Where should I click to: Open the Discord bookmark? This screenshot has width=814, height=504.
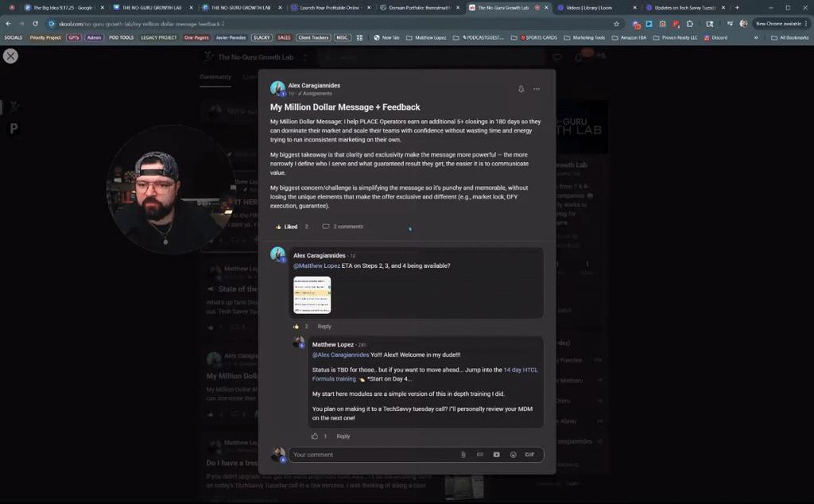point(715,38)
